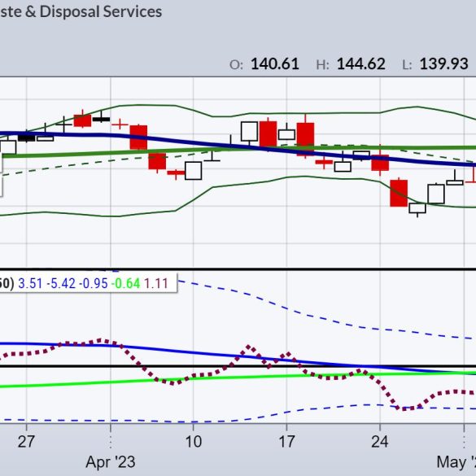Click the date axis label 27

tap(26, 441)
